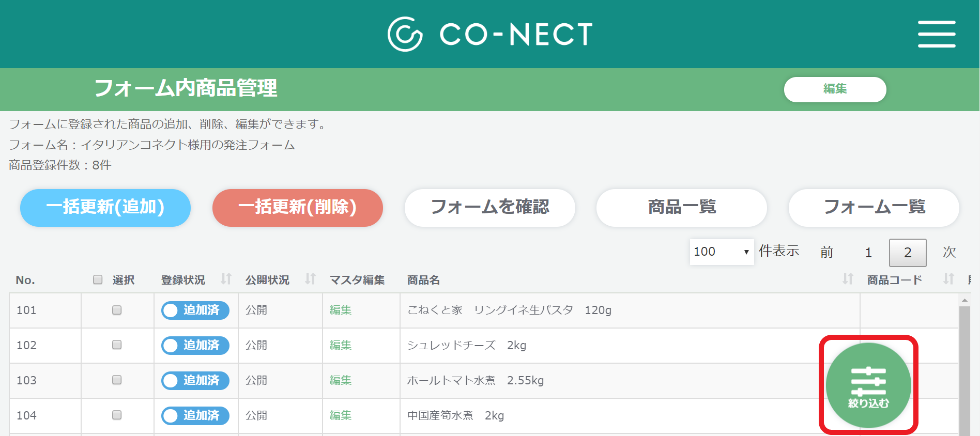Sort by 商品名 column sort arrows
The width and height of the screenshot is (980, 436).
[848, 279]
